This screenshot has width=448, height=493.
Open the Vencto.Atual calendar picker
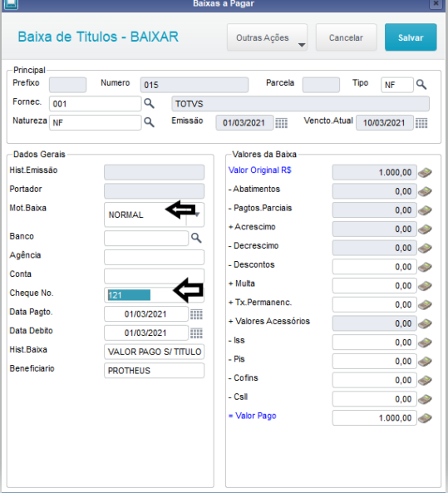421,123
